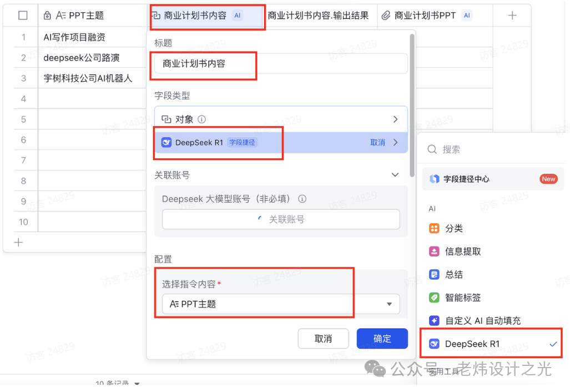
Task: Select the 总结 AI option
Action: click(x=493, y=274)
